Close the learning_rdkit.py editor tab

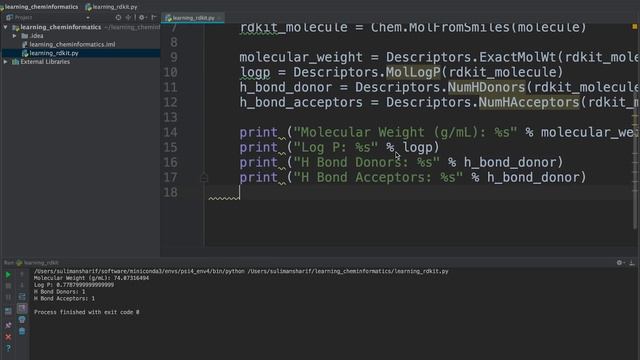point(220,18)
